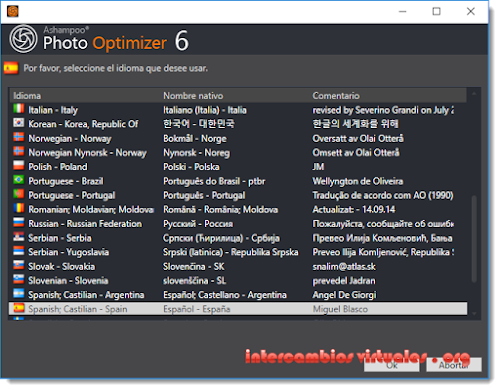Choose Serbian - Serbia language
This screenshot has width=500, height=390.
(238, 238)
